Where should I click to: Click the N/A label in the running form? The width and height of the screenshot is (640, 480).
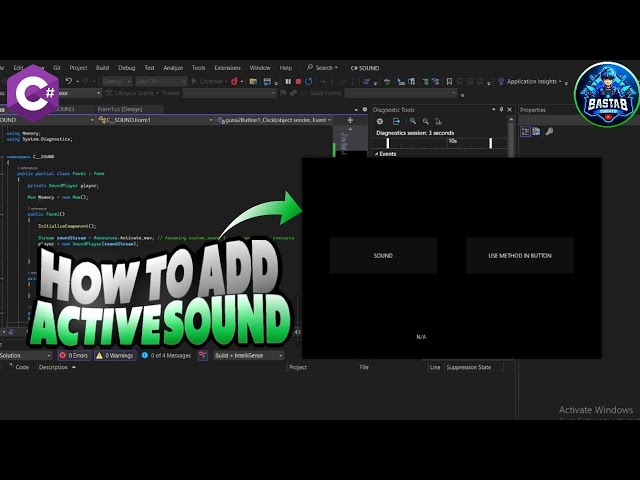pos(421,337)
